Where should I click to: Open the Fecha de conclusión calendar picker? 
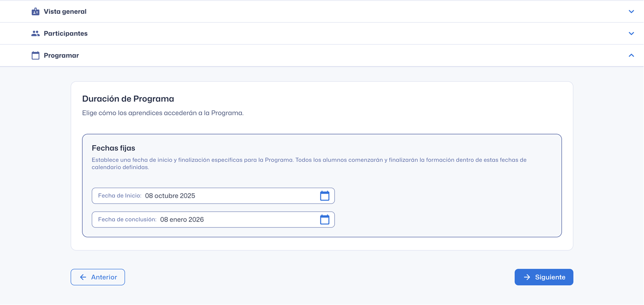pos(325,220)
